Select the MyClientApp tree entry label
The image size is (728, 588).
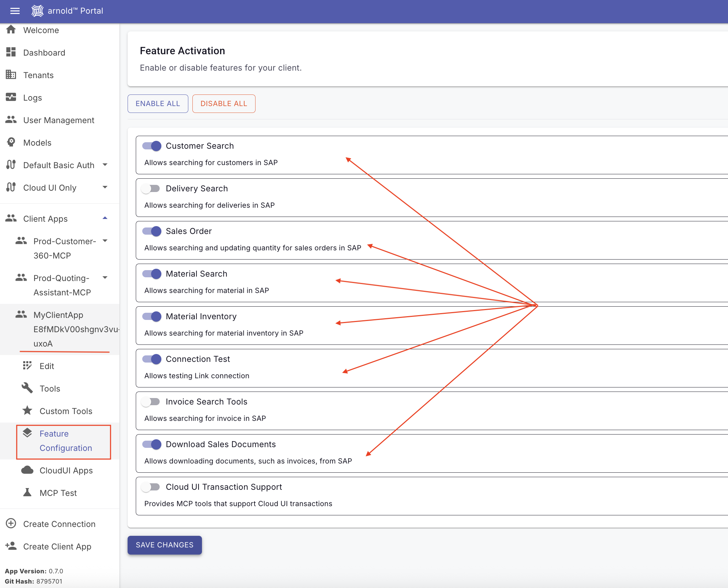pos(76,329)
